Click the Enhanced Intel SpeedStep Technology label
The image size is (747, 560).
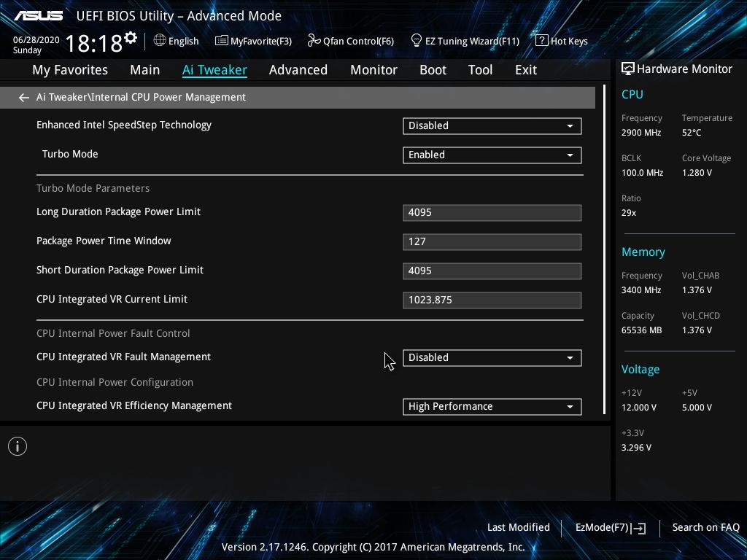click(124, 125)
